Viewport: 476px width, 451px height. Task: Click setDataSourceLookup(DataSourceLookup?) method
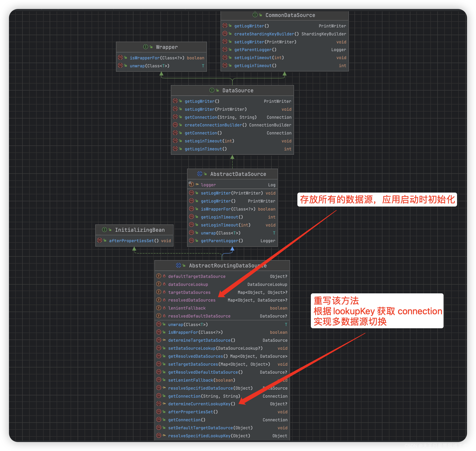[215, 348]
